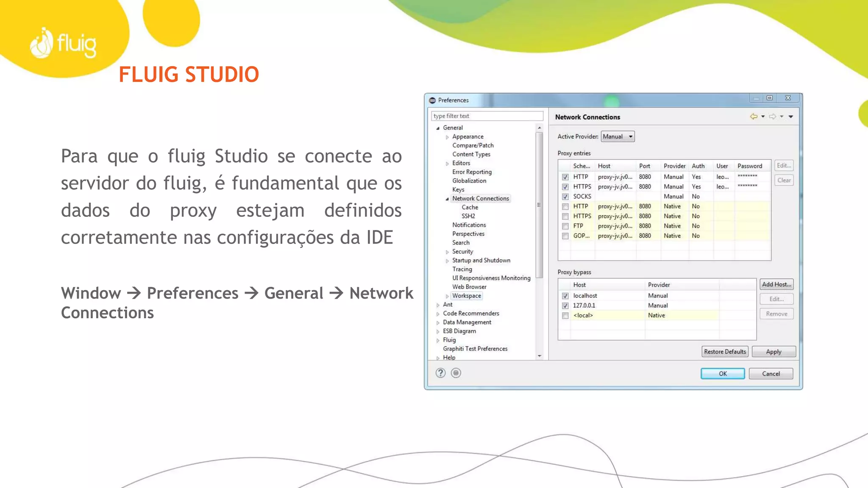Viewport: 868px width, 488px height.
Task: Click the Provider column header in Proxy bypass
Action: pyautogui.click(x=682, y=285)
